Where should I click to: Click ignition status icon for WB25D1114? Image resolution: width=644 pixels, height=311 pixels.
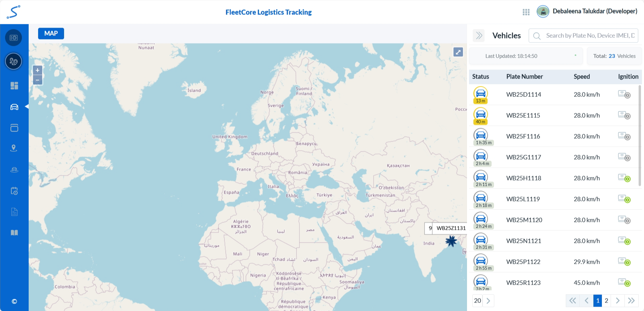point(624,94)
